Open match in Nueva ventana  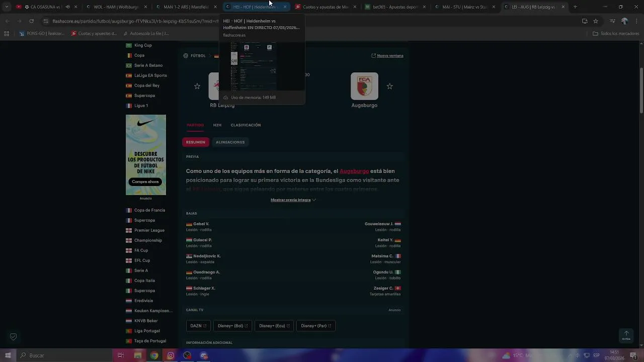point(387,56)
